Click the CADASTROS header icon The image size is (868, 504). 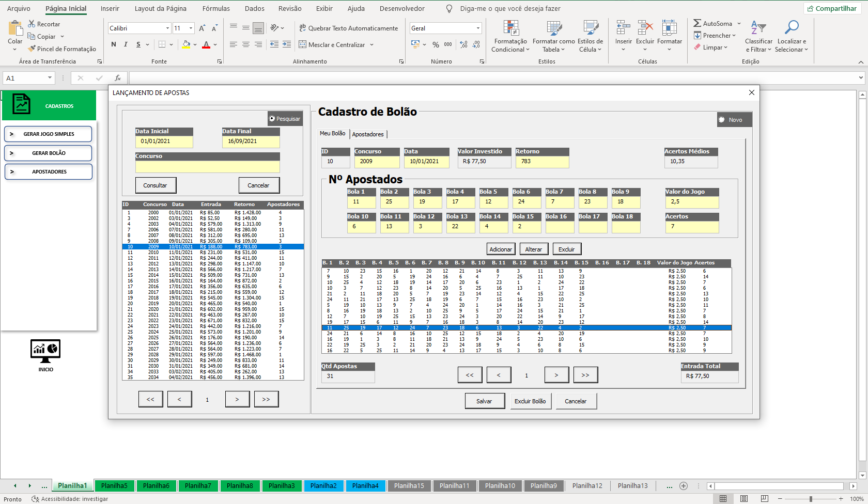(21, 104)
